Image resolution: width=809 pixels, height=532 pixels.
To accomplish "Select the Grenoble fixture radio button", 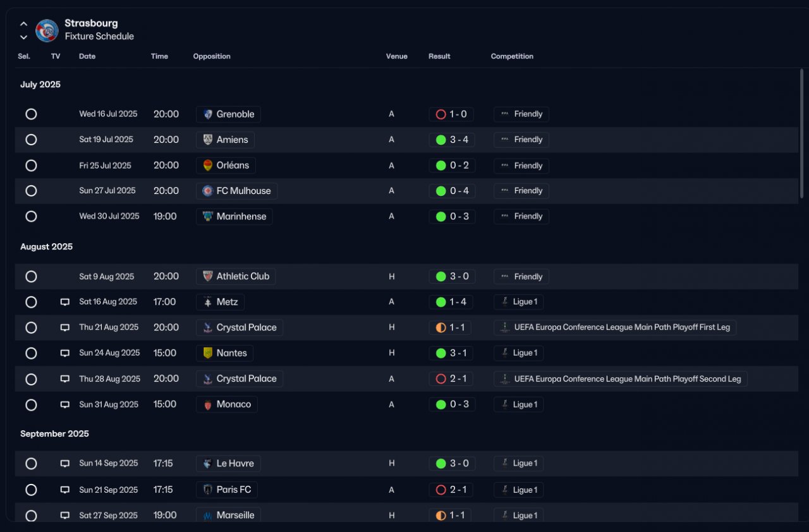I will (31, 114).
